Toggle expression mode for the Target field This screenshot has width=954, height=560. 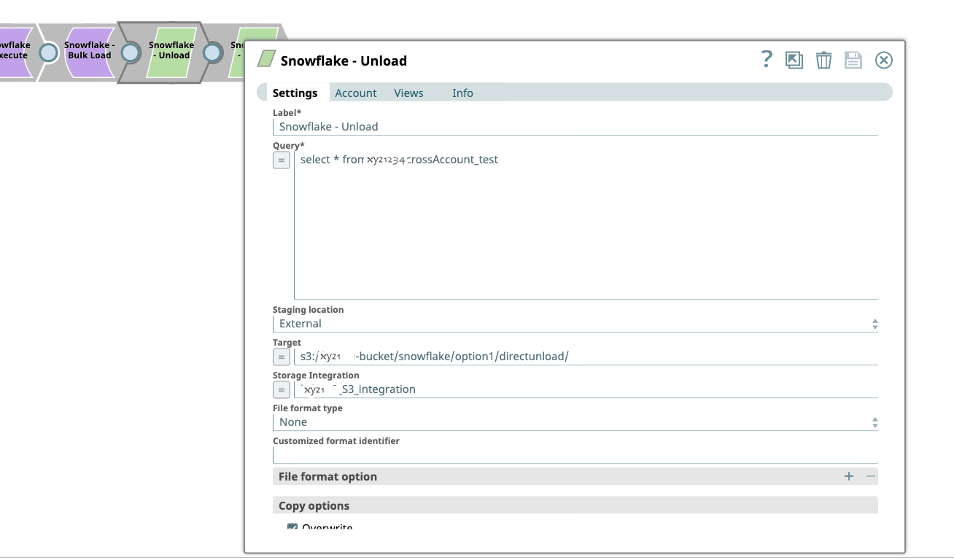(281, 357)
